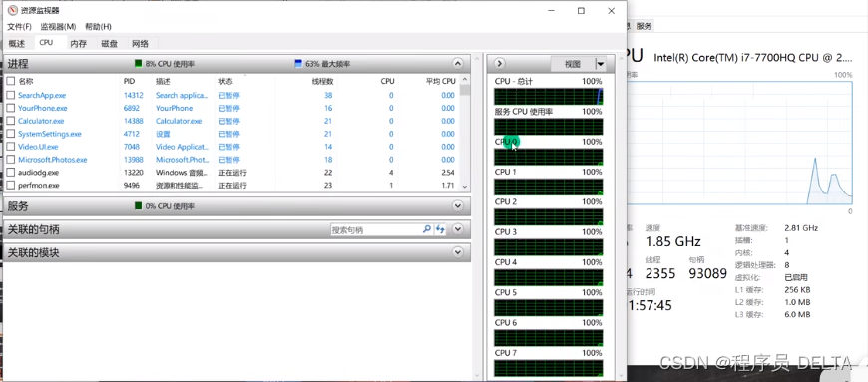This screenshot has height=382, width=868.
Task: Click the 视图 button above graphs
Action: point(573,64)
